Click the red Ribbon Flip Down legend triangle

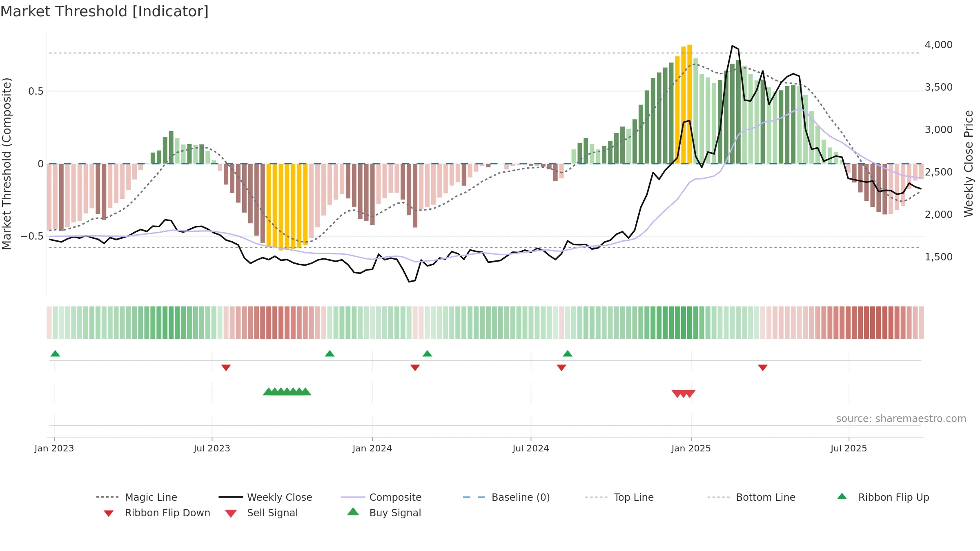click(109, 513)
